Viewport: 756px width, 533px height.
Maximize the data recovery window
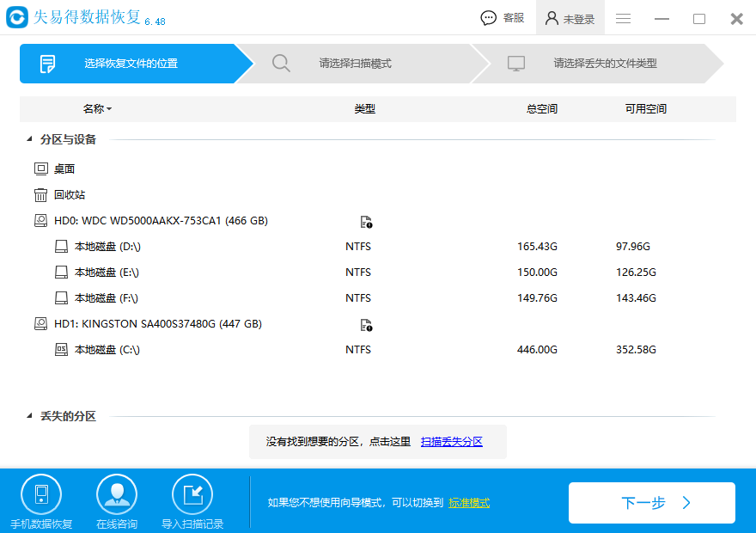coord(699,19)
